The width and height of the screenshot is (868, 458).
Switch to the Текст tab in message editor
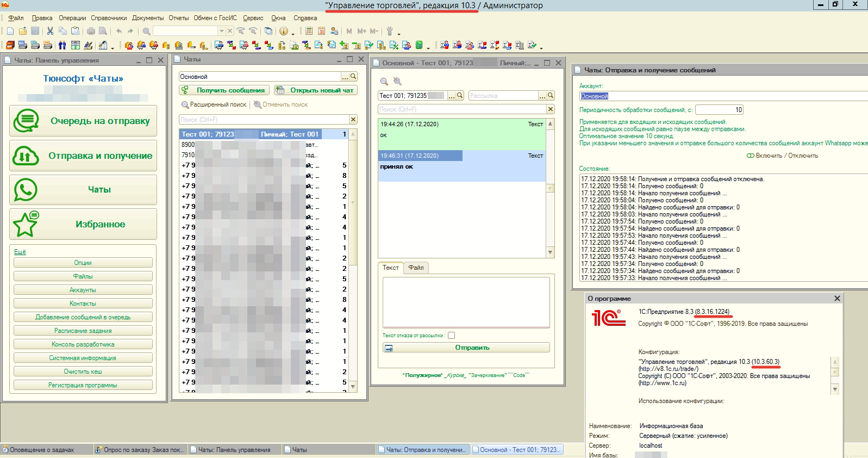(x=391, y=268)
